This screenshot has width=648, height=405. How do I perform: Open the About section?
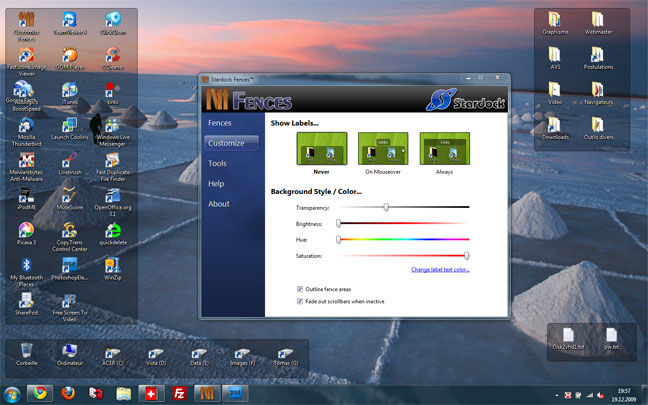(x=219, y=204)
